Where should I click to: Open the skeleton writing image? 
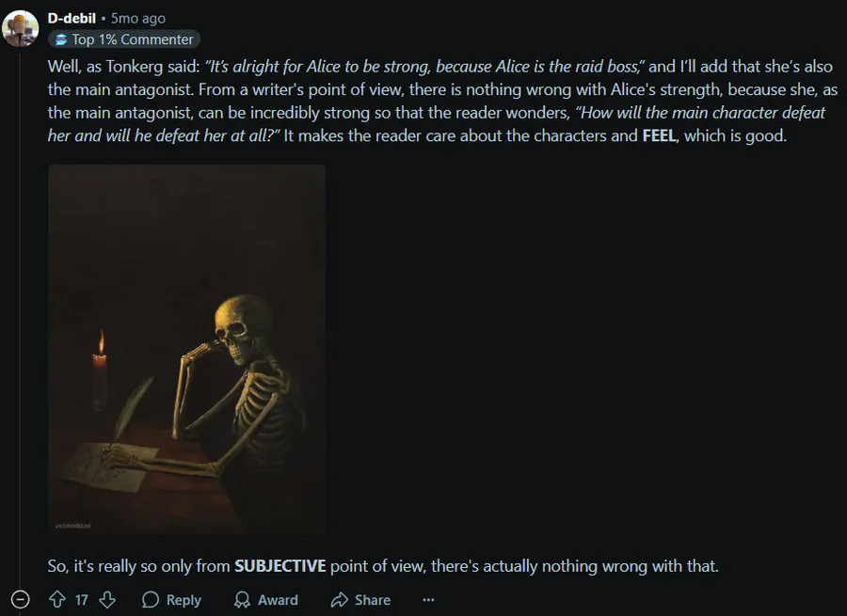pos(187,349)
